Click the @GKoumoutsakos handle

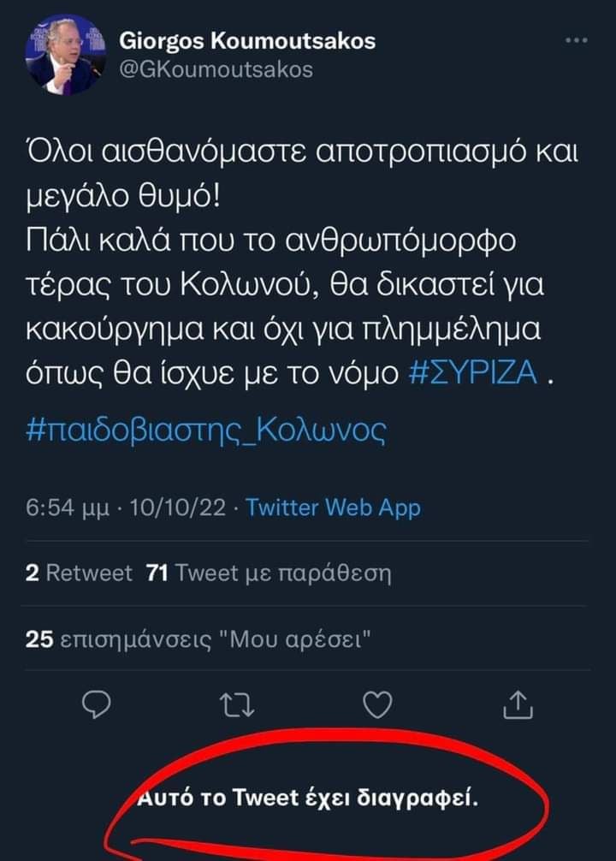(x=216, y=69)
